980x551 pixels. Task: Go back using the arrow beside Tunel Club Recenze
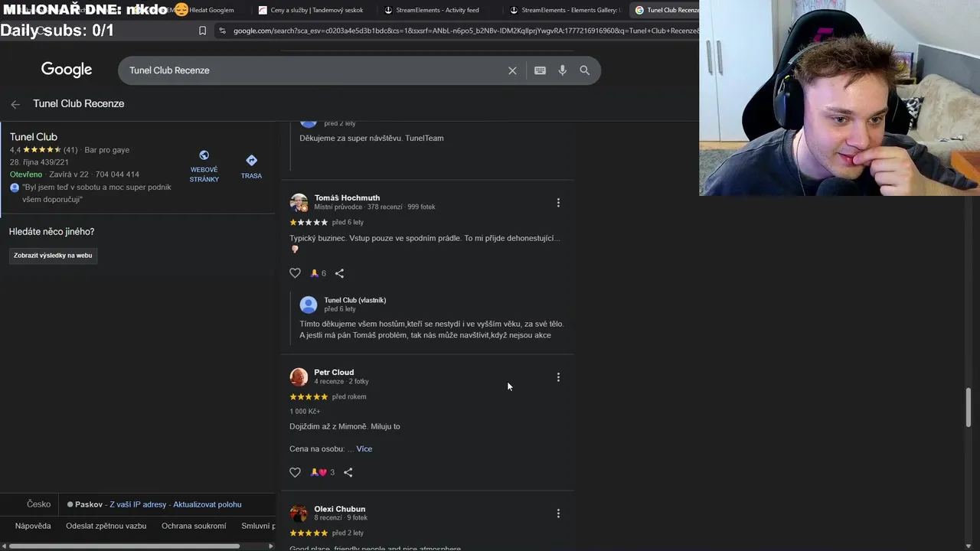15,104
